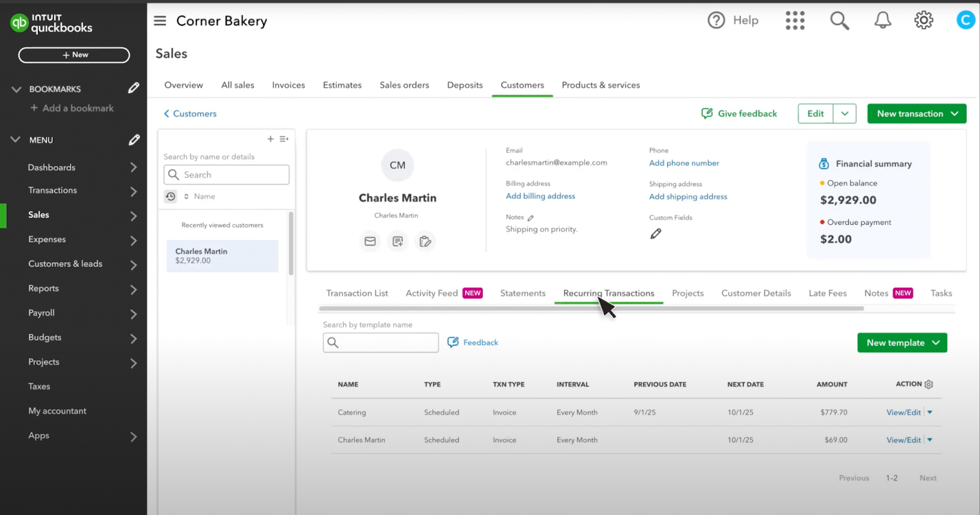Click the recently viewed history icon

170,196
